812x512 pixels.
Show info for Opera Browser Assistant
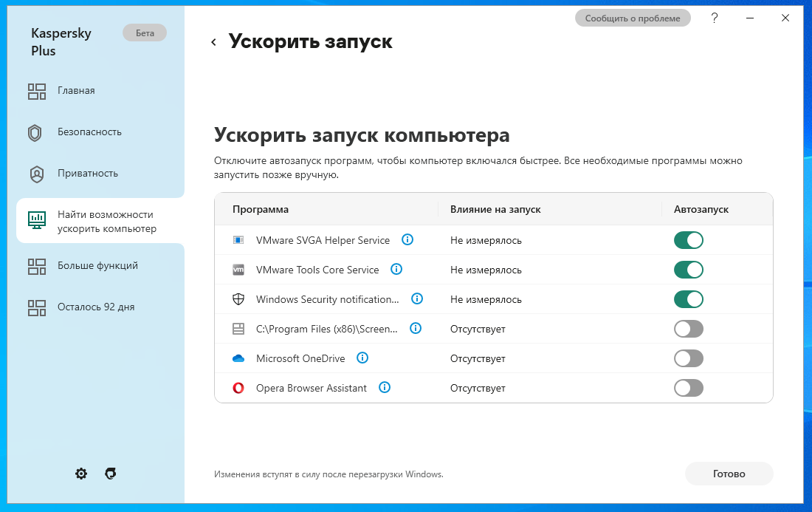pyautogui.click(x=385, y=387)
